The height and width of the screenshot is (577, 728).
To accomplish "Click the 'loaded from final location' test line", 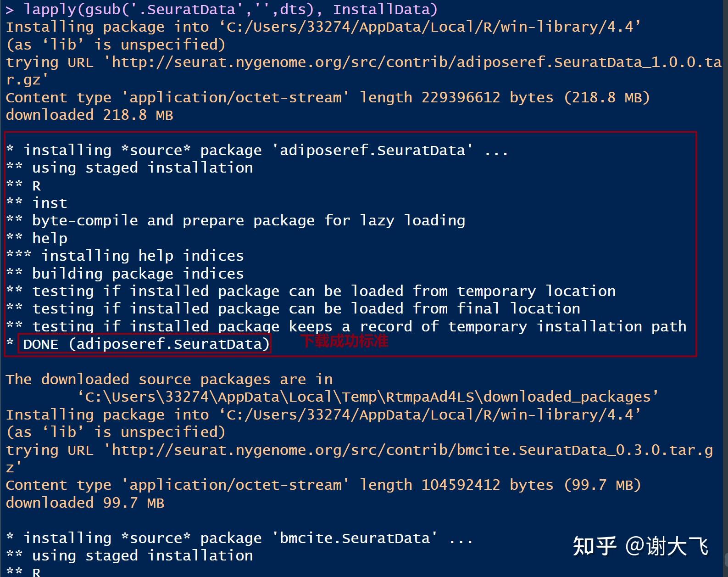I will pos(306,308).
